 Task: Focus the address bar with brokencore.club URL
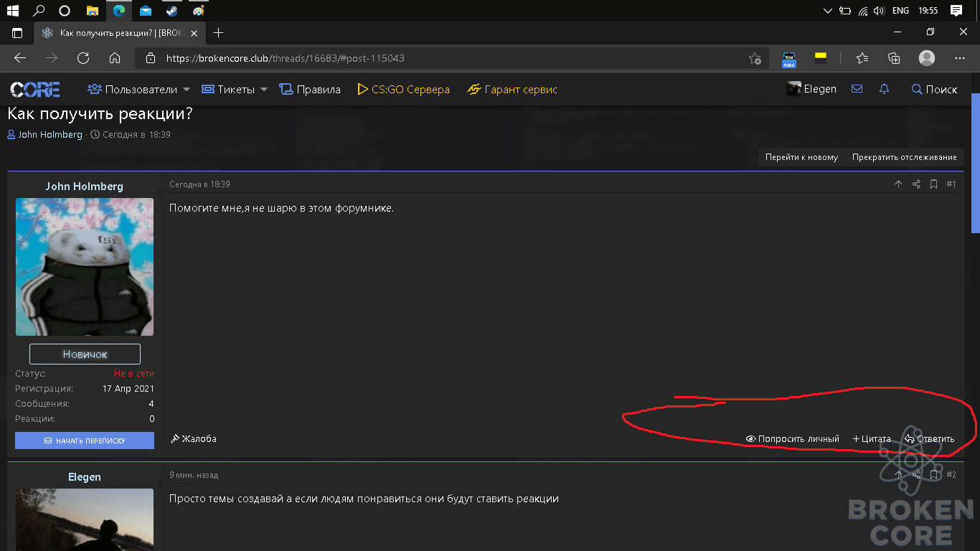coord(452,58)
